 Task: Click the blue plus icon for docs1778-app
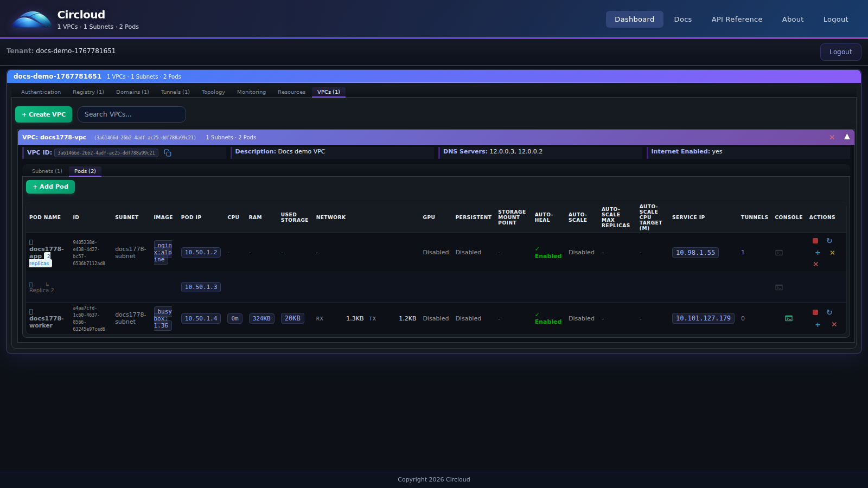tap(818, 253)
